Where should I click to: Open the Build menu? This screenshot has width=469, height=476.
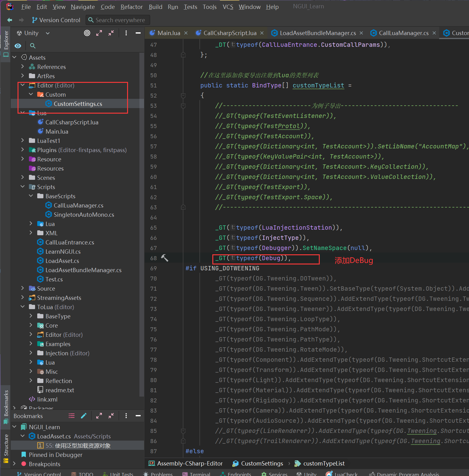click(155, 7)
